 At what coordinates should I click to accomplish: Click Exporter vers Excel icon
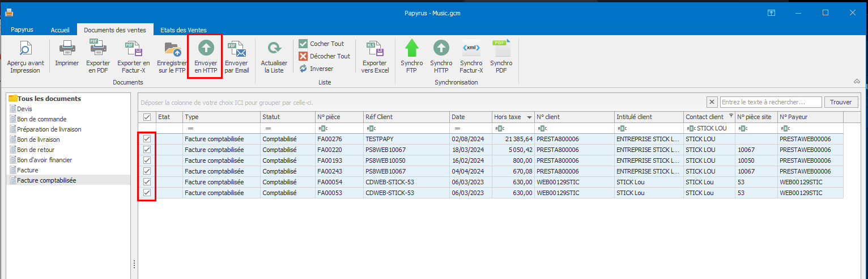[375, 49]
